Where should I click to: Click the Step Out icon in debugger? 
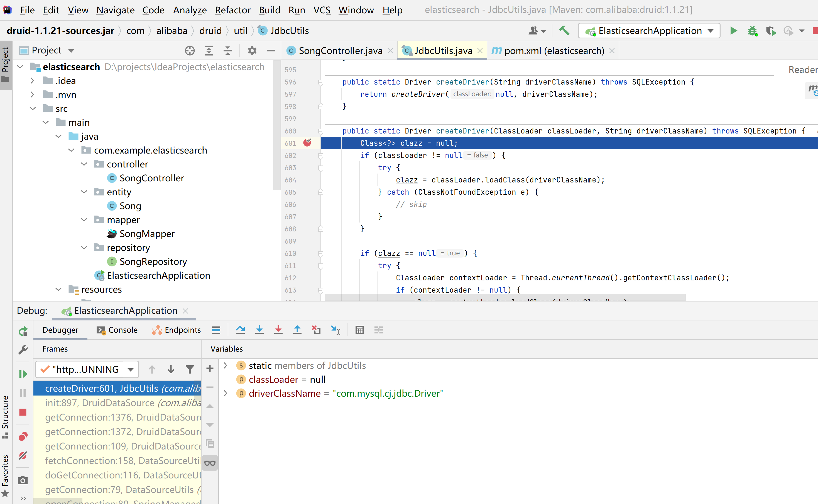click(297, 330)
